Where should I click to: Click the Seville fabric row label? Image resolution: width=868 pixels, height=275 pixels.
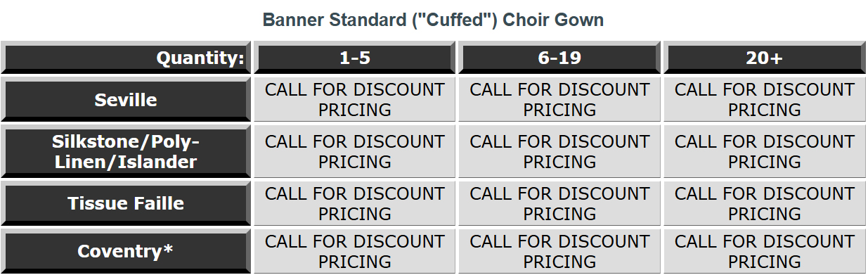click(126, 100)
